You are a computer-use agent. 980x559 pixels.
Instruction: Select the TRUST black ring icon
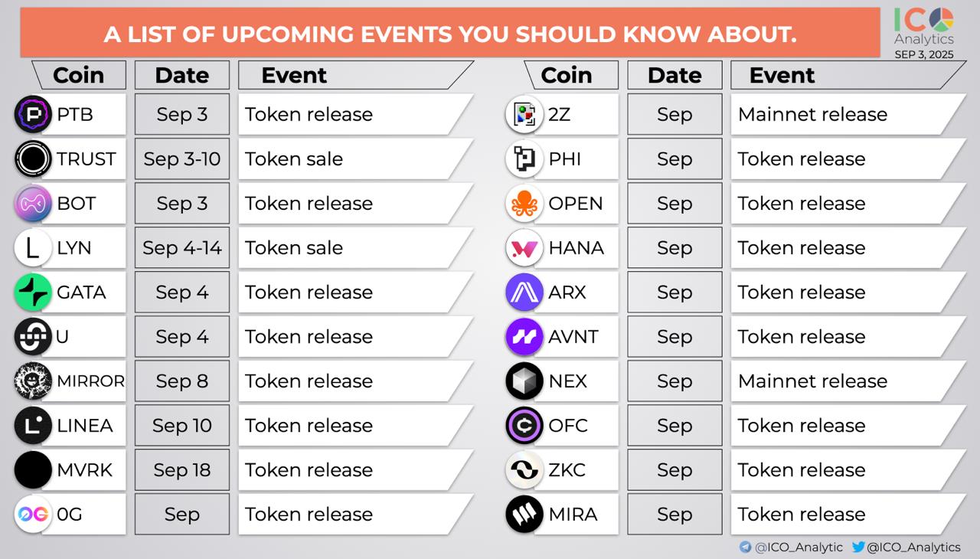[x=33, y=159]
